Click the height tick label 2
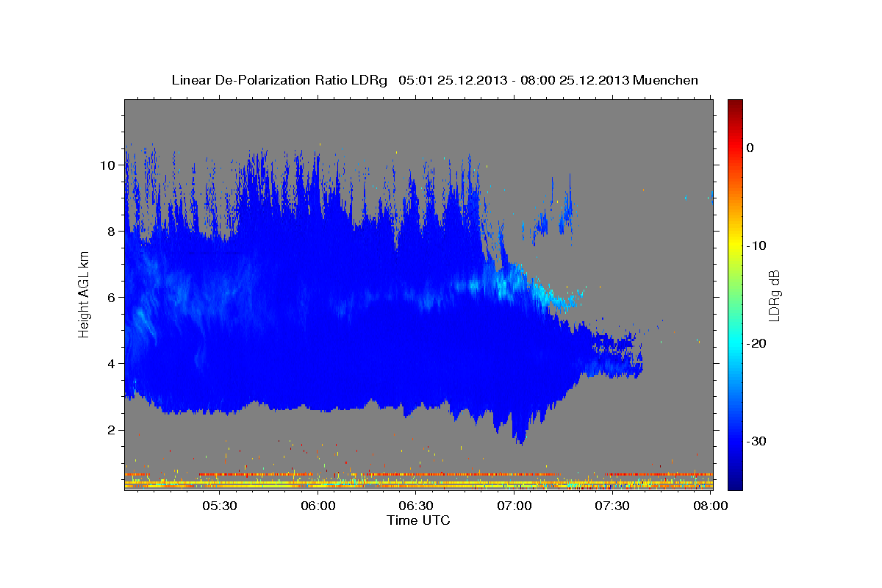The height and width of the screenshot is (588, 882). [112, 430]
